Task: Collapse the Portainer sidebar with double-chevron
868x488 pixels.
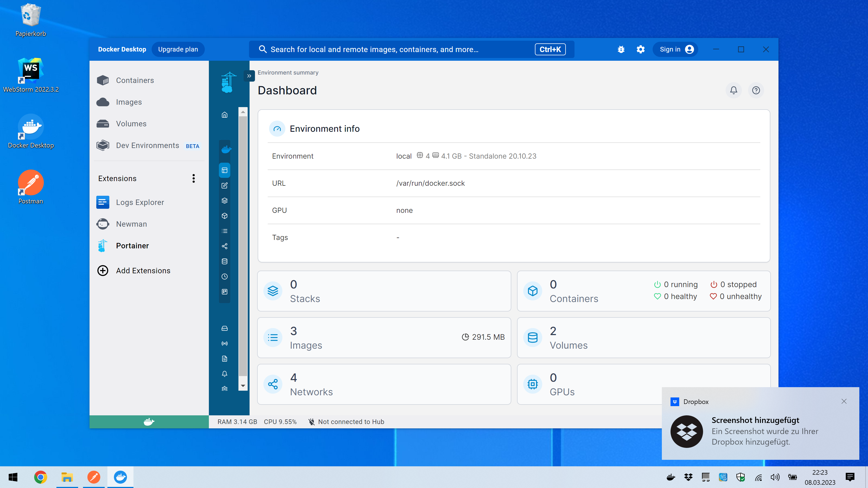Action: (x=249, y=76)
